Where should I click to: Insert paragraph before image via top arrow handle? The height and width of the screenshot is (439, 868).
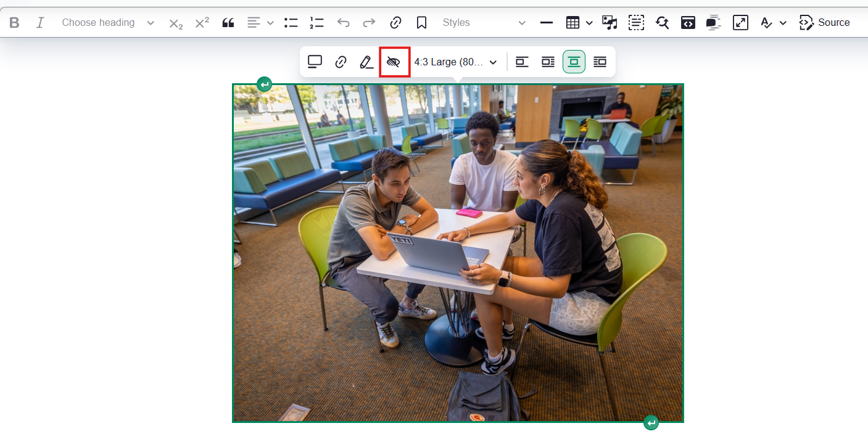(264, 84)
